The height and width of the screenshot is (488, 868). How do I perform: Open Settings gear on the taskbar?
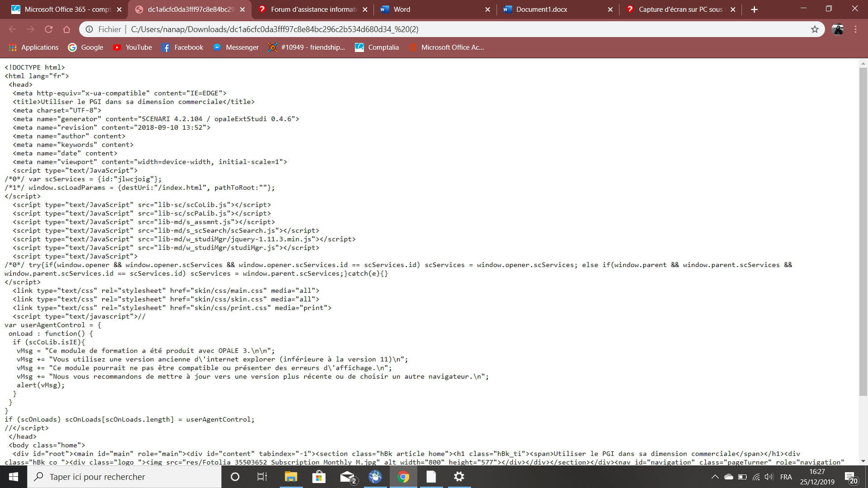[459, 477]
